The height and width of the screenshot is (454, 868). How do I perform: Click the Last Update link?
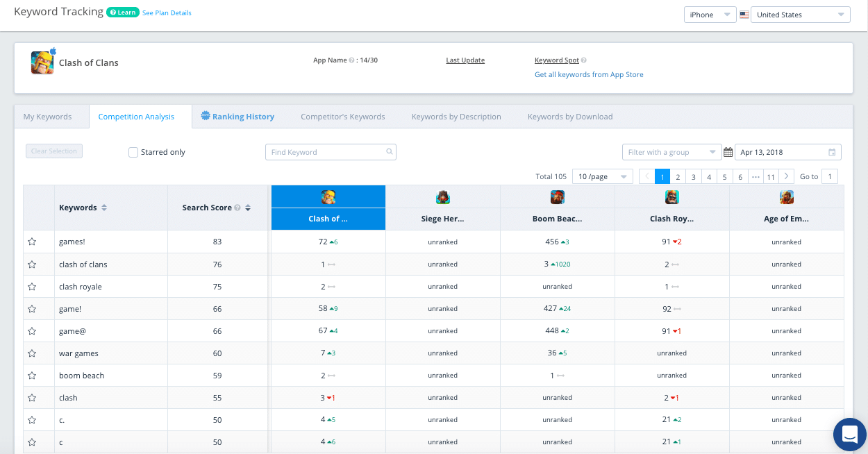(465, 60)
